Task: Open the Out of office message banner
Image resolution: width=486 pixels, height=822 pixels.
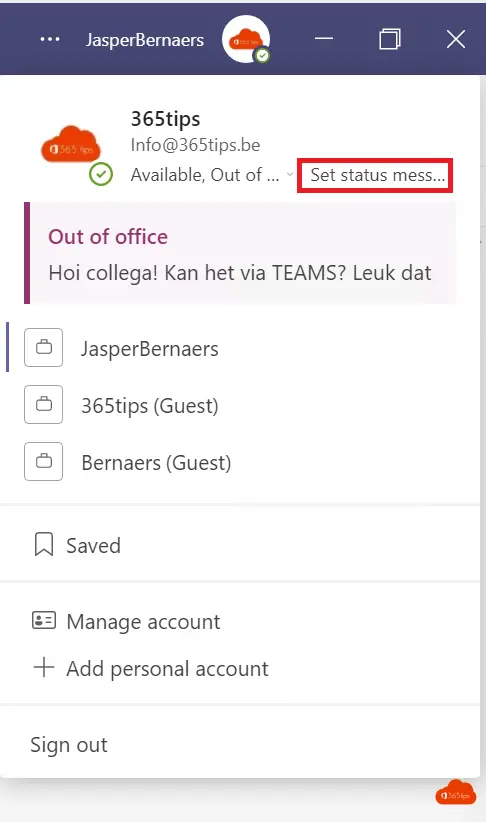Action: coord(240,253)
